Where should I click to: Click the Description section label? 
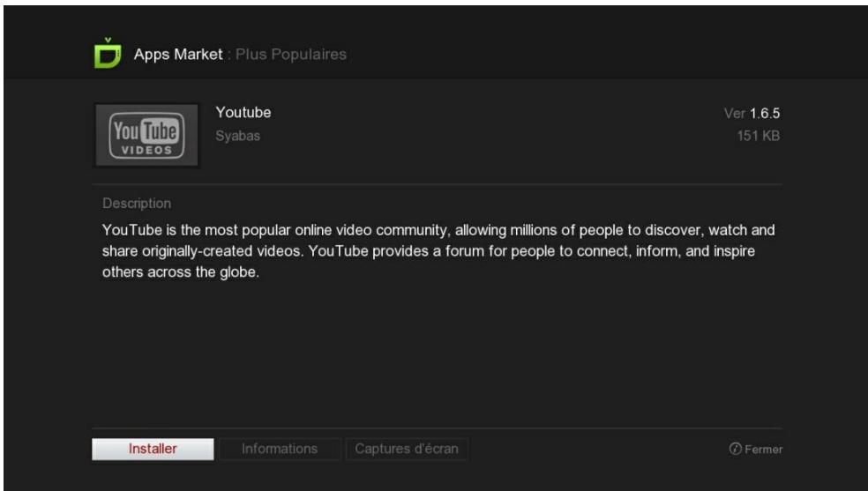(137, 204)
